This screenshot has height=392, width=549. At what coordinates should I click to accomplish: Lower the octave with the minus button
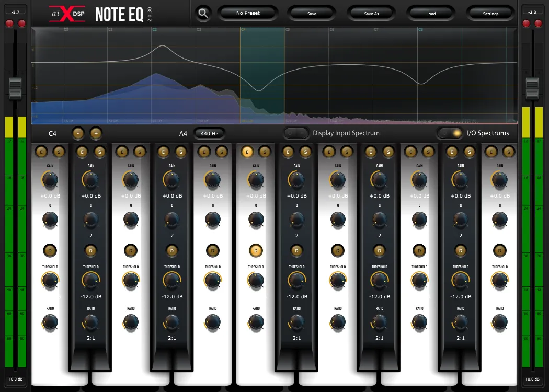pos(78,133)
